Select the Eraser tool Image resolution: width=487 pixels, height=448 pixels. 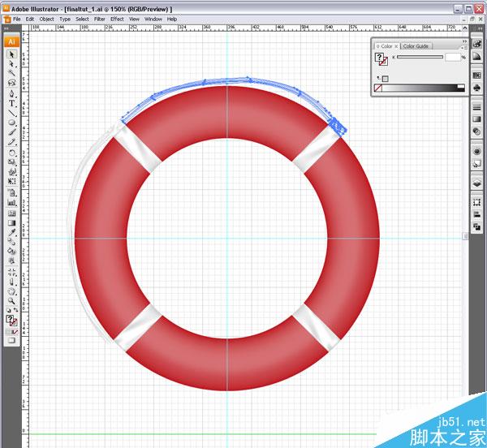coord(11,282)
